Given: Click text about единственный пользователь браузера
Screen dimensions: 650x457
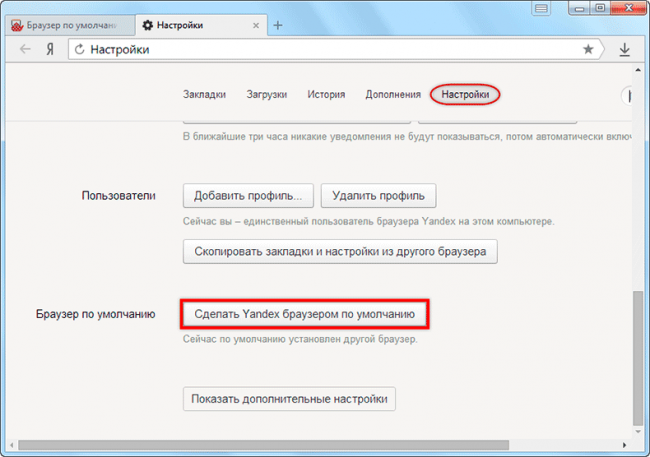Looking at the screenshot, I should pyautogui.click(x=369, y=221).
